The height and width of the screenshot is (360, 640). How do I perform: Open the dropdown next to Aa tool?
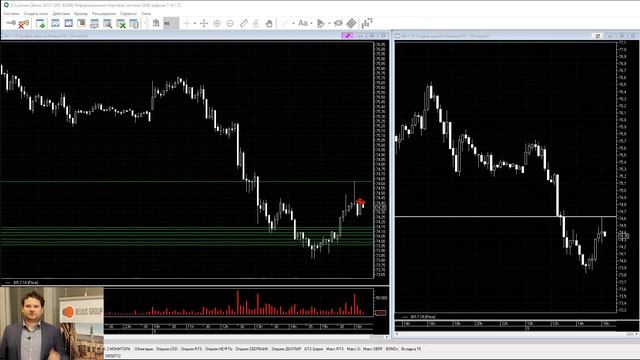coord(311,23)
